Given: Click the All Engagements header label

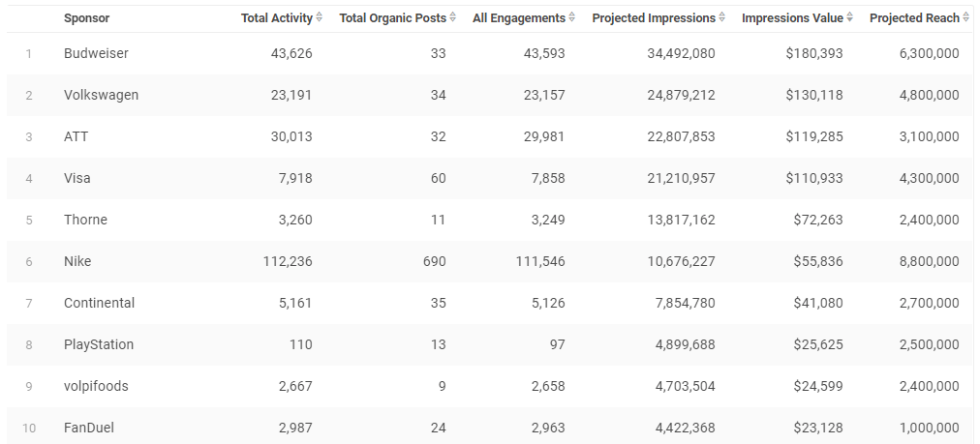Looking at the screenshot, I should tap(519, 18).
